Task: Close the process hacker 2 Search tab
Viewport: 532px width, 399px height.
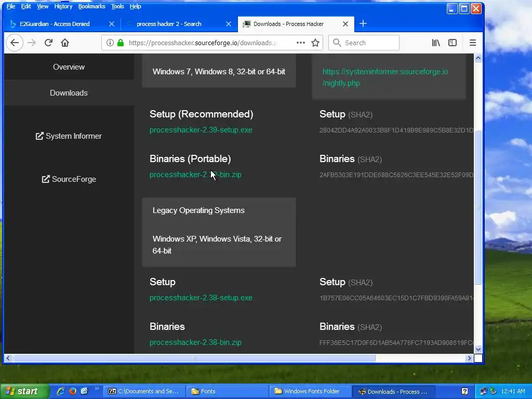Action: [x=229, y=24]
